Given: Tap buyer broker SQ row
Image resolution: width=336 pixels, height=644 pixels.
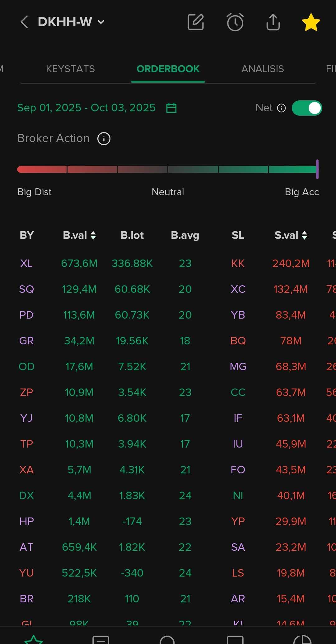Looking at the screenshot, I should click(26, 289).
